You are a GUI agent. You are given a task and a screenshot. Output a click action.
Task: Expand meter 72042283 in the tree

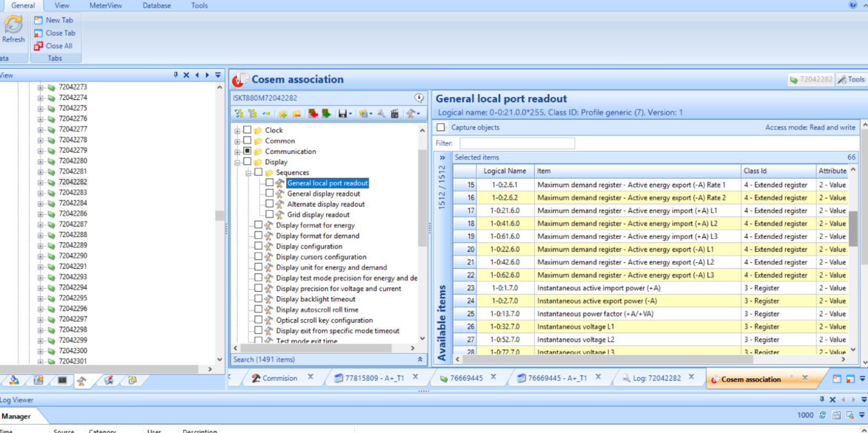[x=40, y=193]
